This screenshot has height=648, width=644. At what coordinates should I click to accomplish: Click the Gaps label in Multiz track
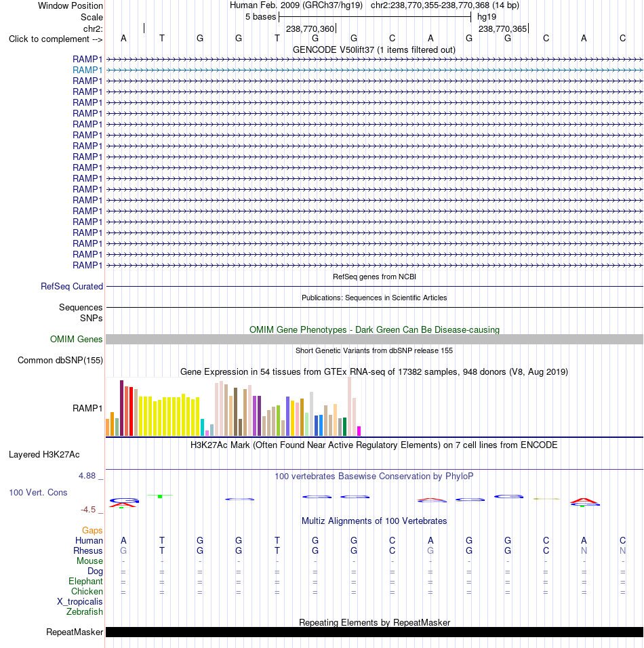[92, 531]
